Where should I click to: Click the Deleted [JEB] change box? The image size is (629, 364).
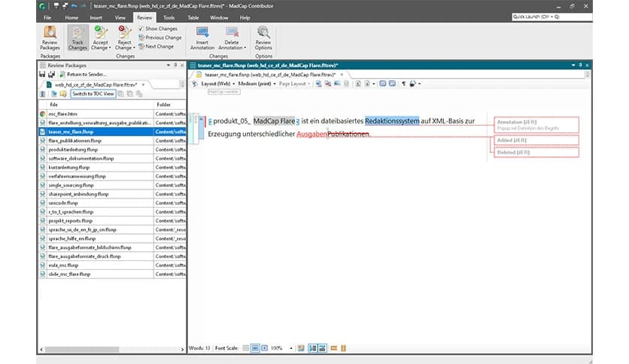[536, 153]
